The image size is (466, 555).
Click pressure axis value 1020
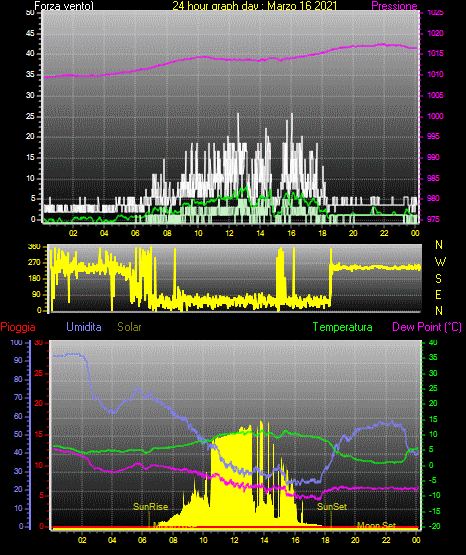(x=435, y=33)
